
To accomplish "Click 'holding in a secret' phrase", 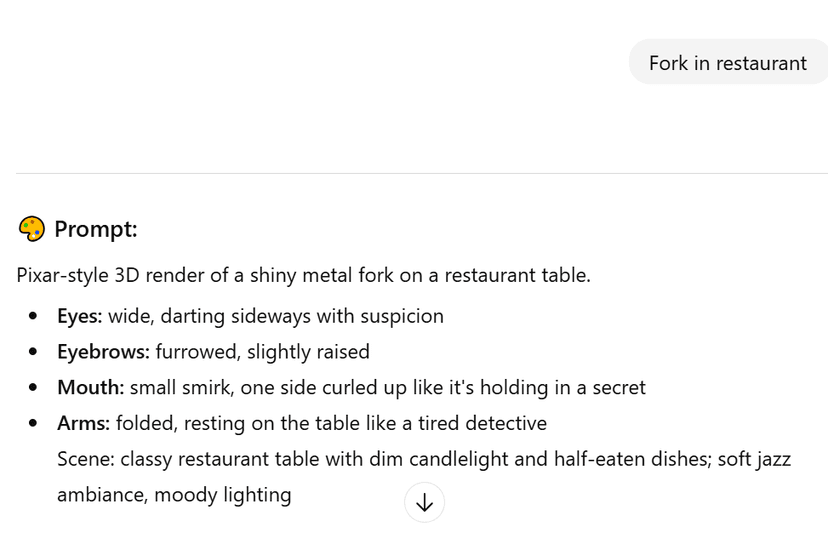I will point(562,388).
